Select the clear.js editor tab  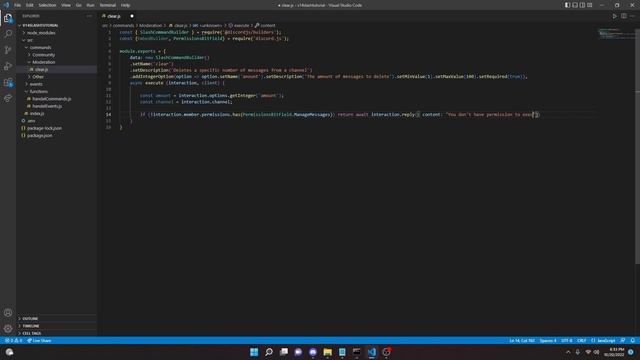tap(118, 16)
